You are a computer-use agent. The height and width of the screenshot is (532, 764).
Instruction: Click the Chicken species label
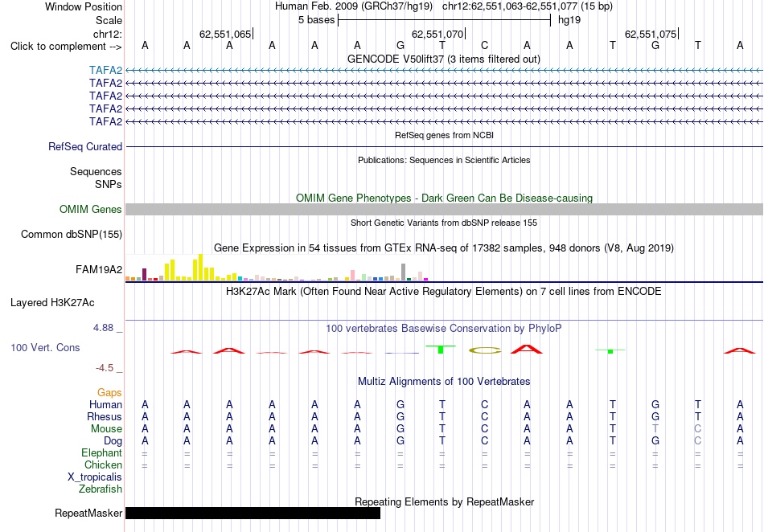click(x=103, y=464)
